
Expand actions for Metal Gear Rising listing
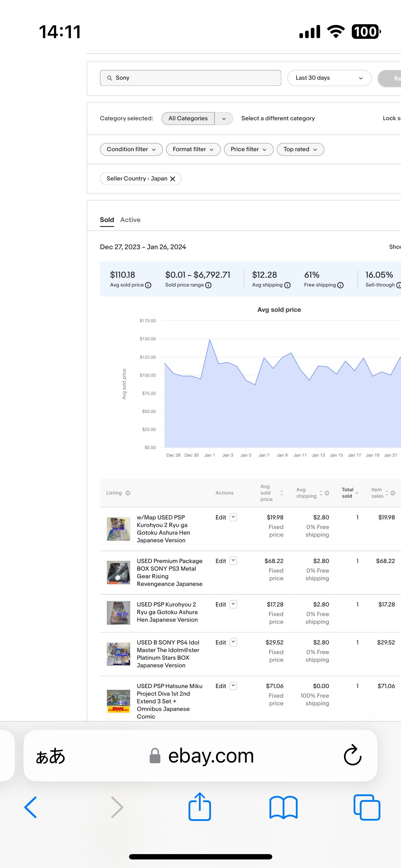tap(233, 561)
